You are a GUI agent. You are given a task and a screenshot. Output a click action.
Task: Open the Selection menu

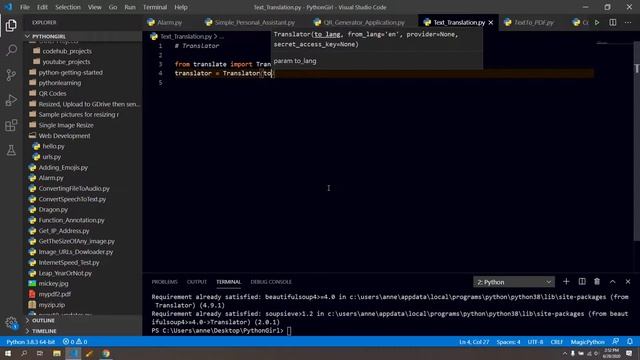tap(68, 7)
